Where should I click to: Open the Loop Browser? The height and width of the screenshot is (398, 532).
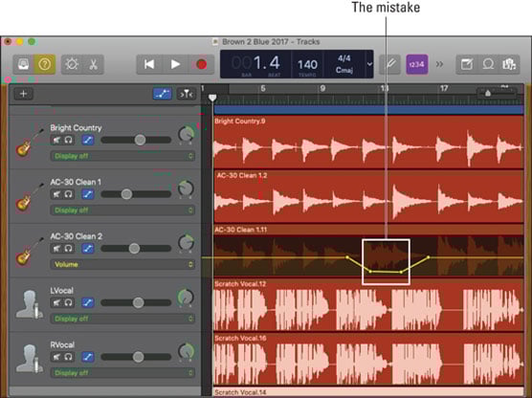(x=488, y=64)
